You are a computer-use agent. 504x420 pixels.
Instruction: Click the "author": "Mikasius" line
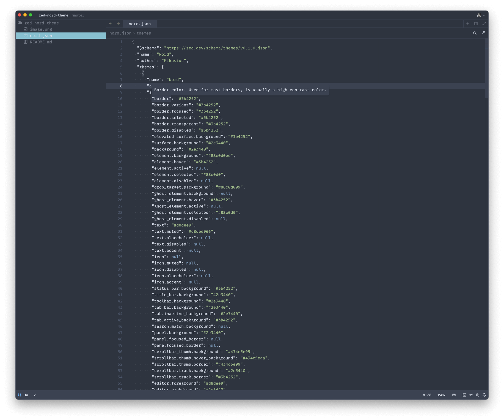(x=163, y=61)
